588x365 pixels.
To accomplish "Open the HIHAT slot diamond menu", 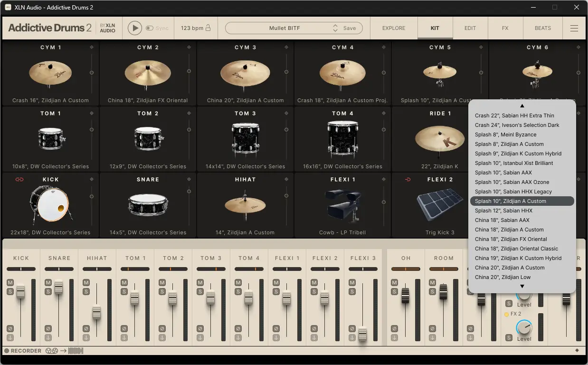I will pyautogui.click(x=286, y=179).
